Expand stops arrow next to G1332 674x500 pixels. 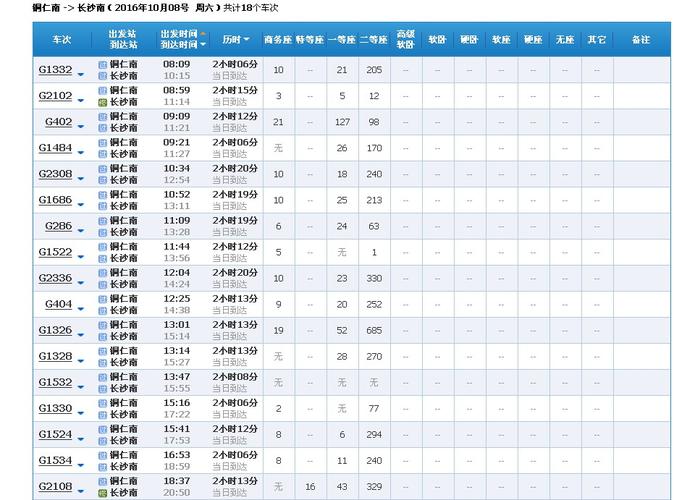click(x=80, y=75)
